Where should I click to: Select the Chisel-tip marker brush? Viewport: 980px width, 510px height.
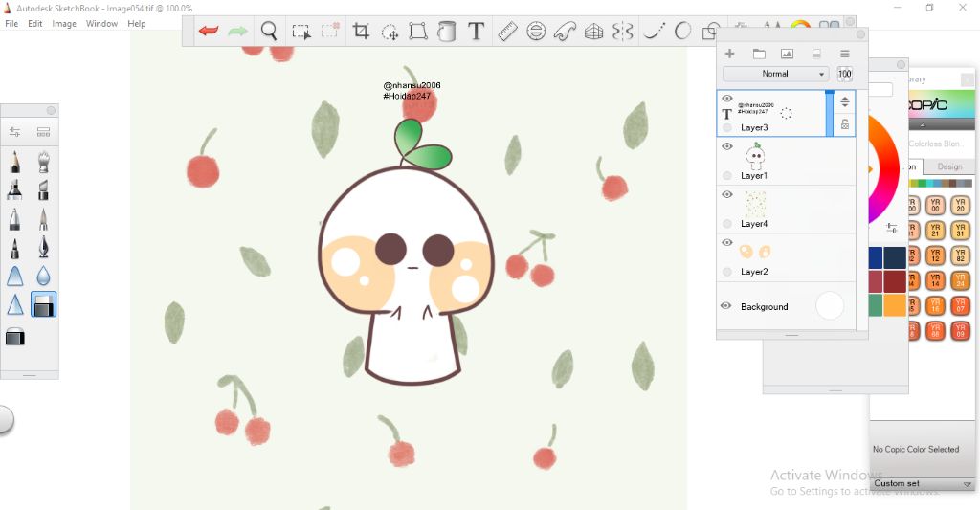(43, 190)
